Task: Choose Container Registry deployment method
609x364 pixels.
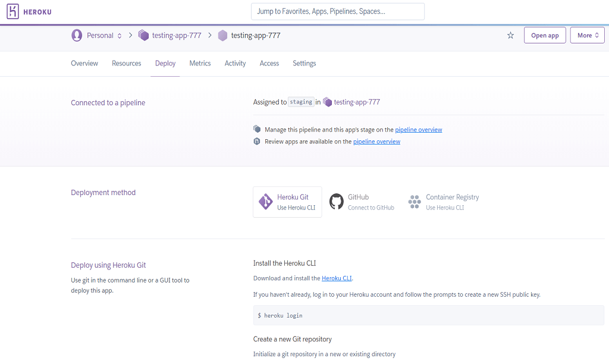Action: tap(444, 202)
